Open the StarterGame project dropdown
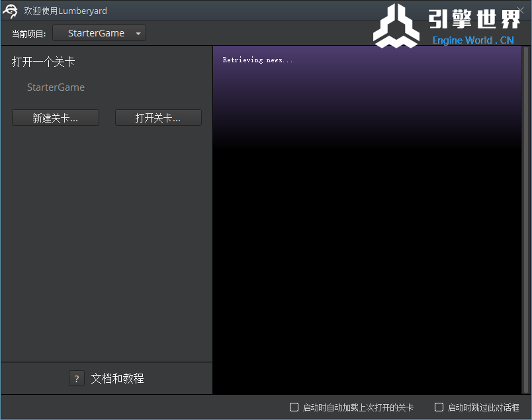This screenshot has height=420, width=532. (x=99, y=33)
